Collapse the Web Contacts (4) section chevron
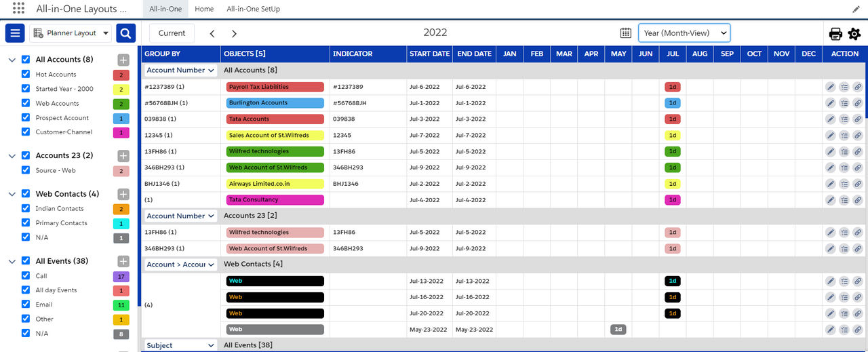This screenshot has height=352, width=868. click(12, 194)
